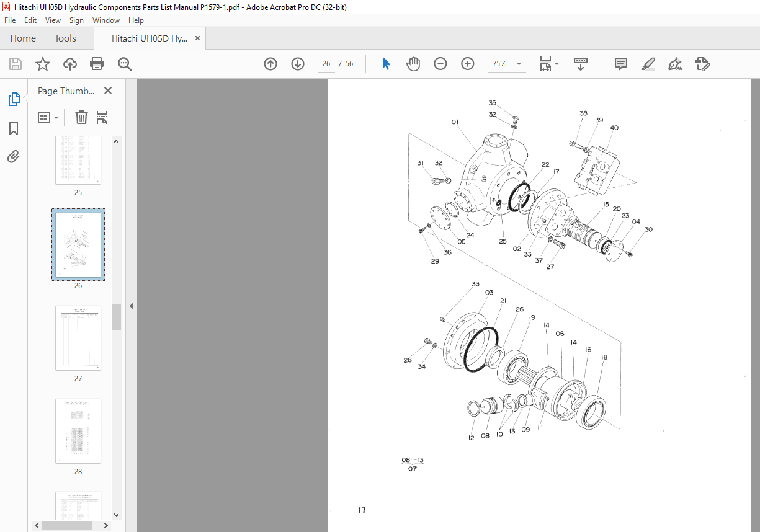Add a sticky note comment

(x=620, y=63)
